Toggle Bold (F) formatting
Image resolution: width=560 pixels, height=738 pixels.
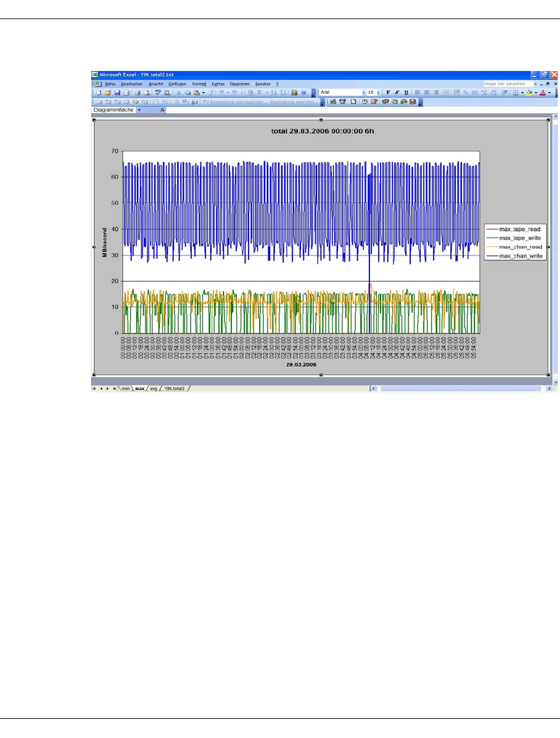pos(388,93)
